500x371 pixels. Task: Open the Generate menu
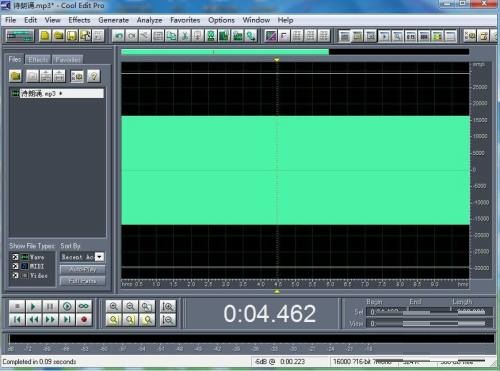113,20
